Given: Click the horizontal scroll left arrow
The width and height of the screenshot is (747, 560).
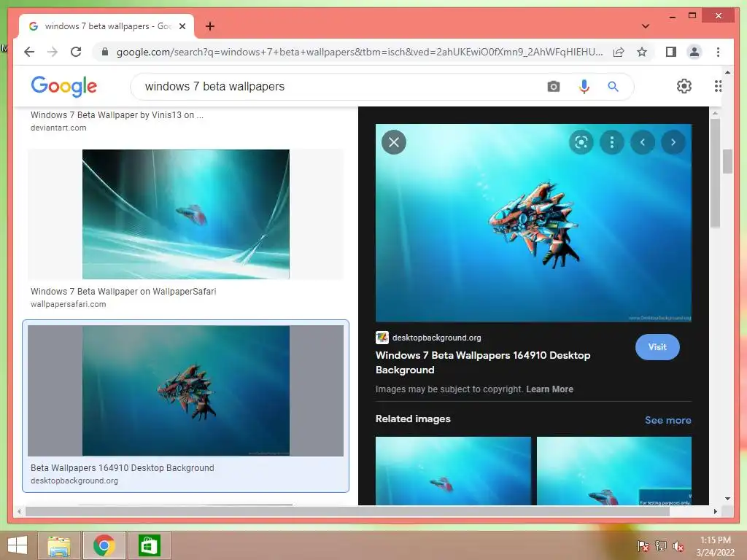Looking at the screenshot, I should point(19,511).
